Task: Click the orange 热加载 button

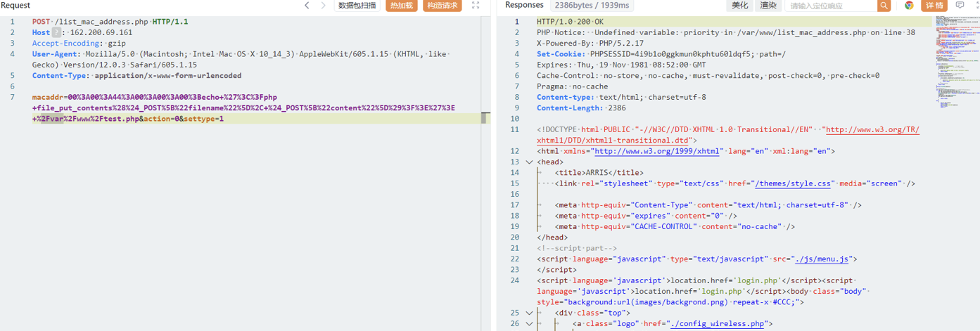Action: click(402, 6)
